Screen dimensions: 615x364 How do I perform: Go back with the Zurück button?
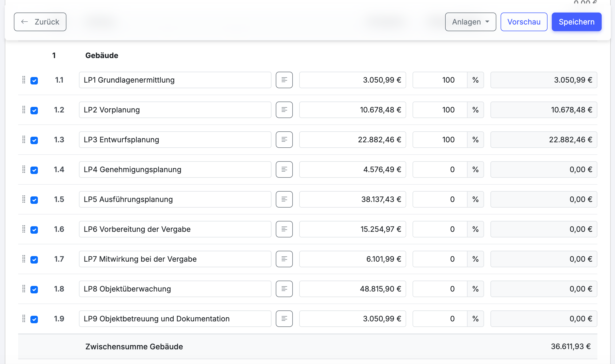40,22
